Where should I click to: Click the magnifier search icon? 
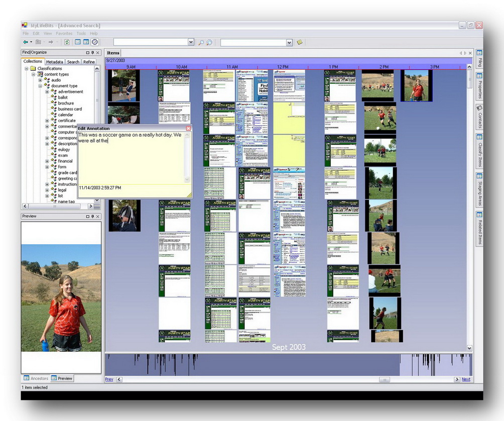pos(201,43)
